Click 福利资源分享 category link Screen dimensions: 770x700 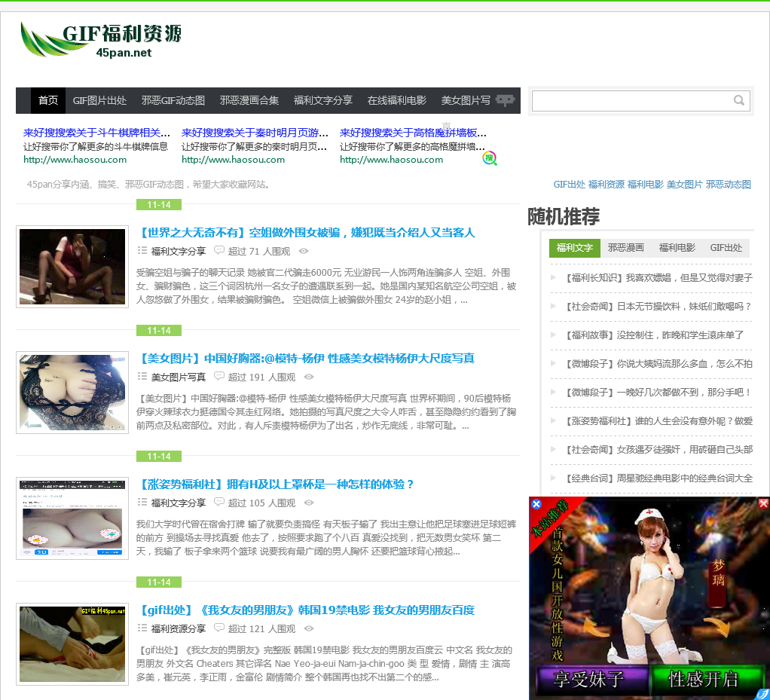179,628
